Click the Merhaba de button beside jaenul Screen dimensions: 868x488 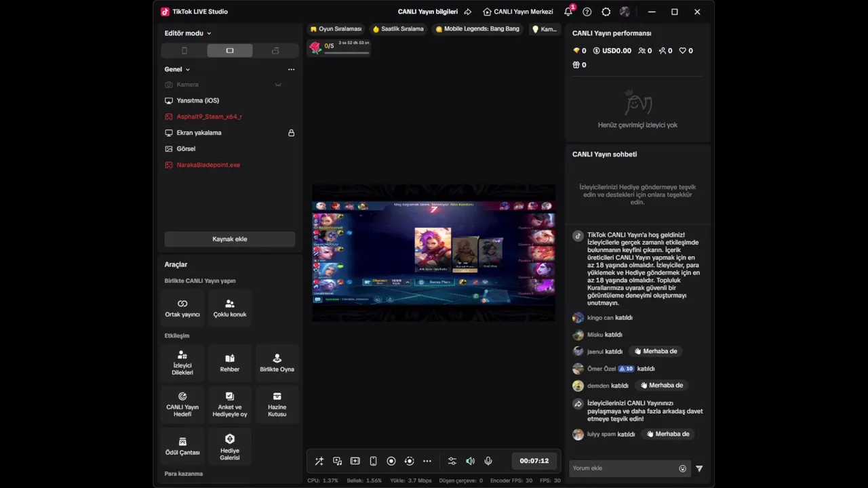point(655,351)
